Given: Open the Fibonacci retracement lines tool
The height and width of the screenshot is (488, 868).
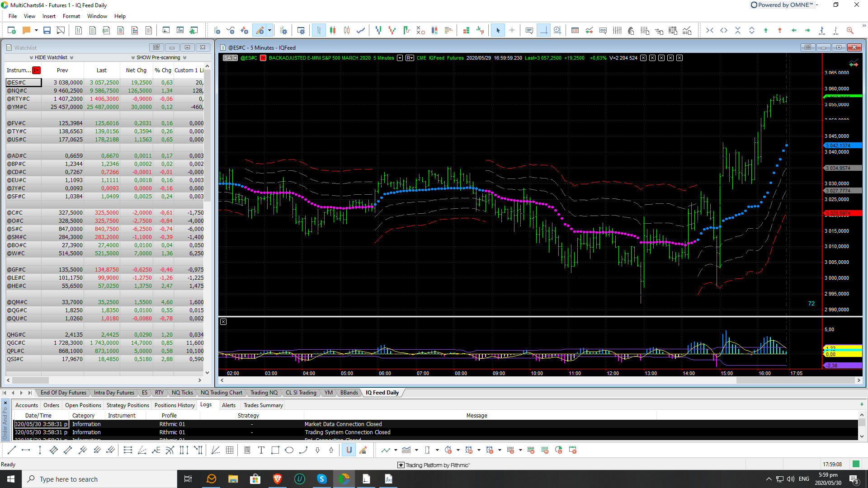Looking at the screenshot, I should click(128, 450).
